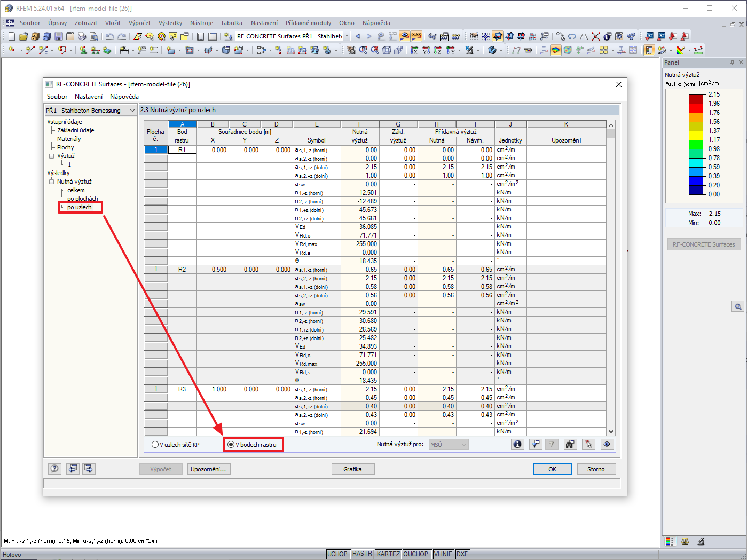Click the RF-CONCRETE Surfaces panel button
Viewport: 747px width, 560px height.
pyautogui.click(x=704, y=244)
